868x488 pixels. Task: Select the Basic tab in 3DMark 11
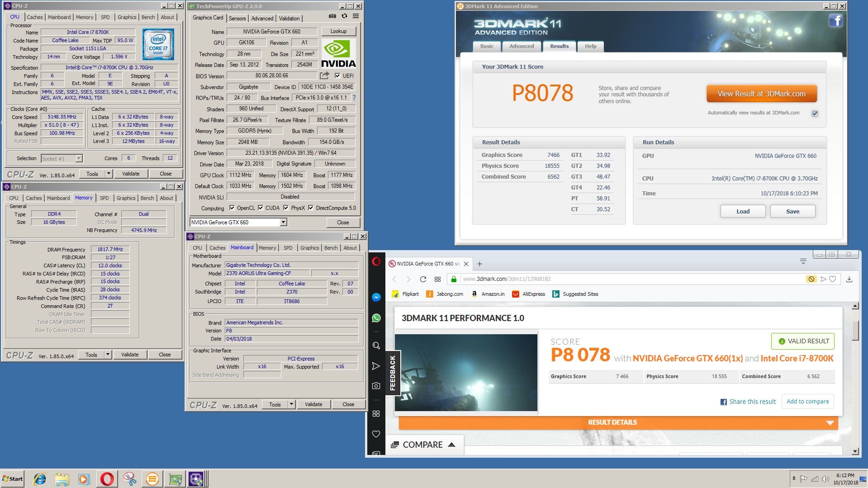point(487,46)
